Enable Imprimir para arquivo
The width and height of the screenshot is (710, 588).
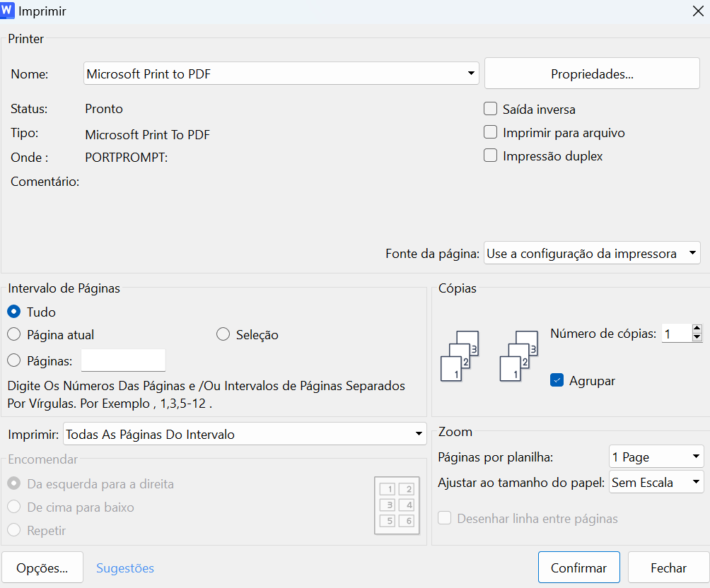[490, 132]
